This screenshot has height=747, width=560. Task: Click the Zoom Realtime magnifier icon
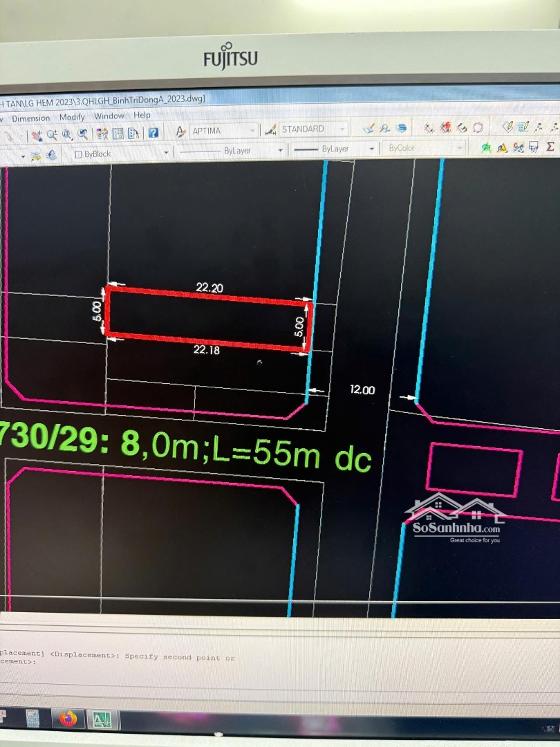tap(53, 134)
